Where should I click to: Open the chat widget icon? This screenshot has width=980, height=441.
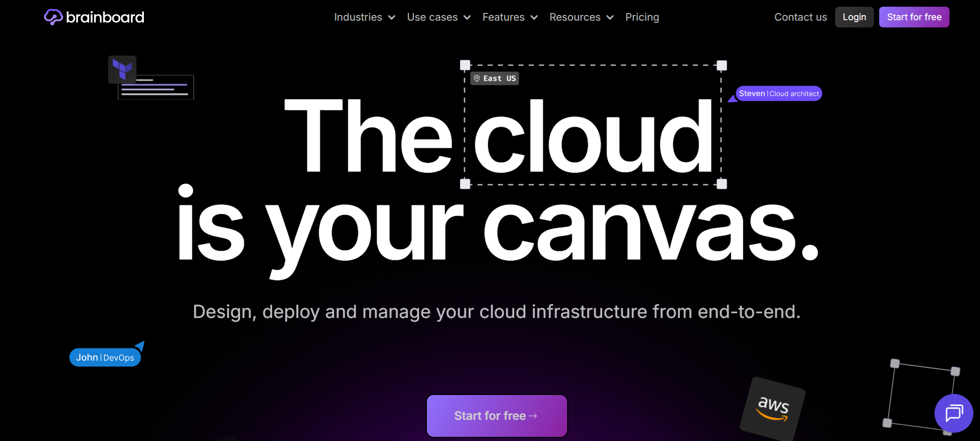(x=954, y=413)
